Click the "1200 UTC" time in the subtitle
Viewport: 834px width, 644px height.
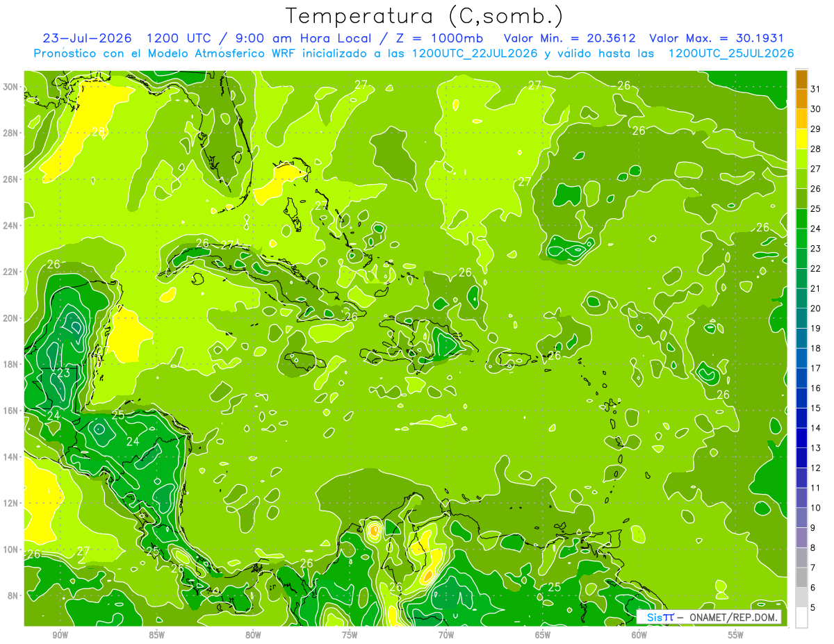[180, 38]
